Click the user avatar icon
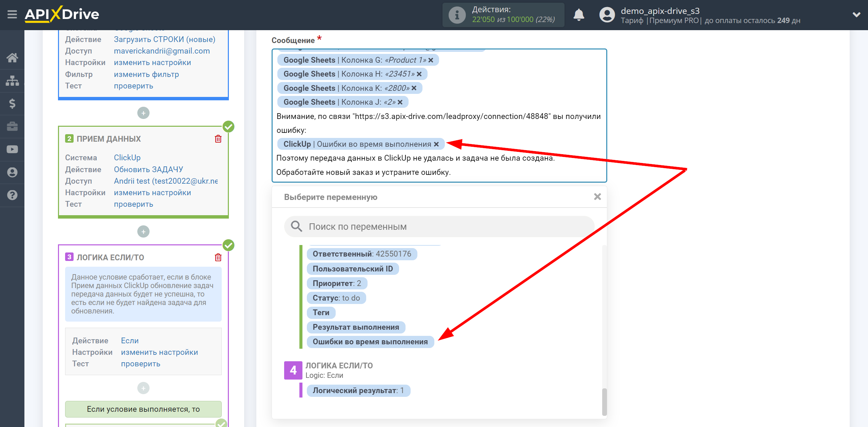The width and height of the screenshot is (868, 427). pos(607,15)
